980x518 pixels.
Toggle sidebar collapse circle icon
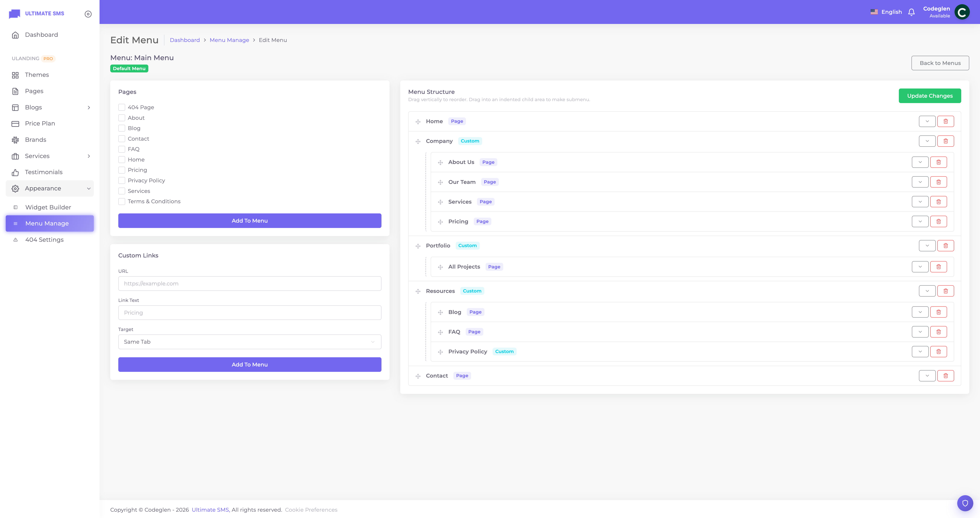tap(88, 14)
